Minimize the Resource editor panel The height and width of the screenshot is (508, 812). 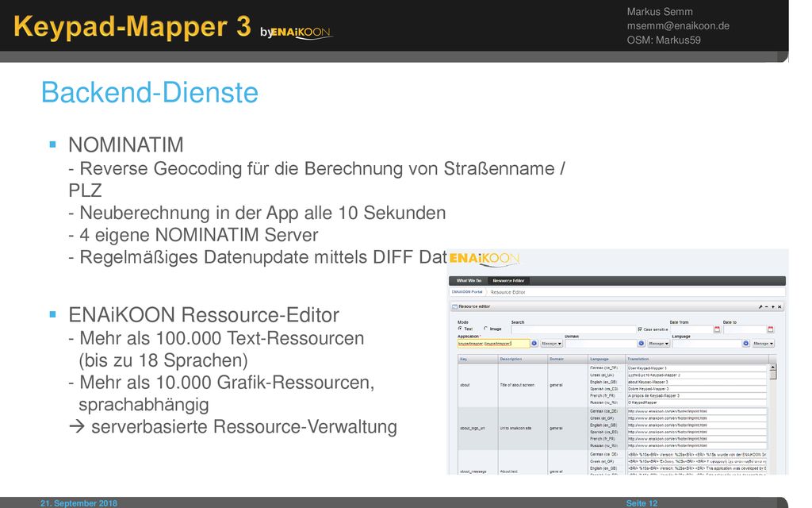click(x=767, y=307)
